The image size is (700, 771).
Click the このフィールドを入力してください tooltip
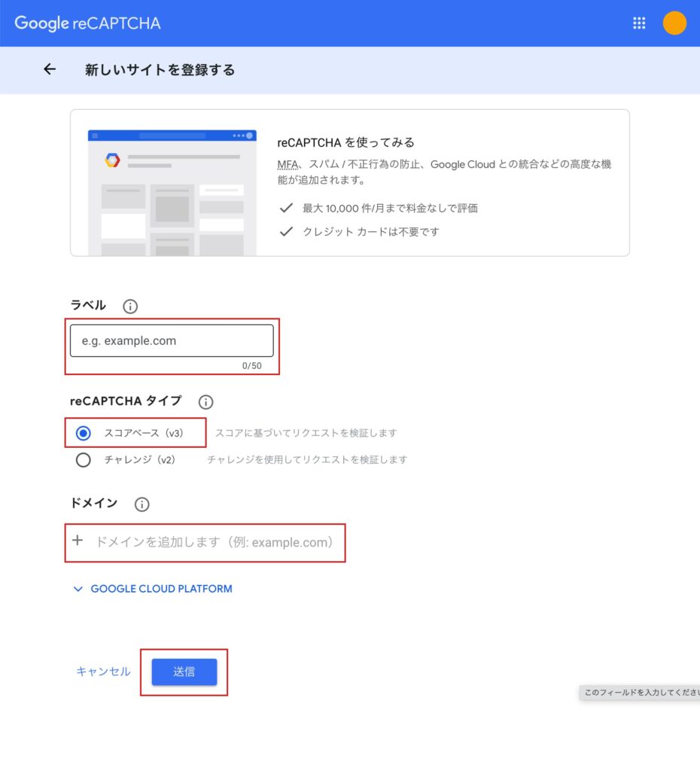(640, 693)
